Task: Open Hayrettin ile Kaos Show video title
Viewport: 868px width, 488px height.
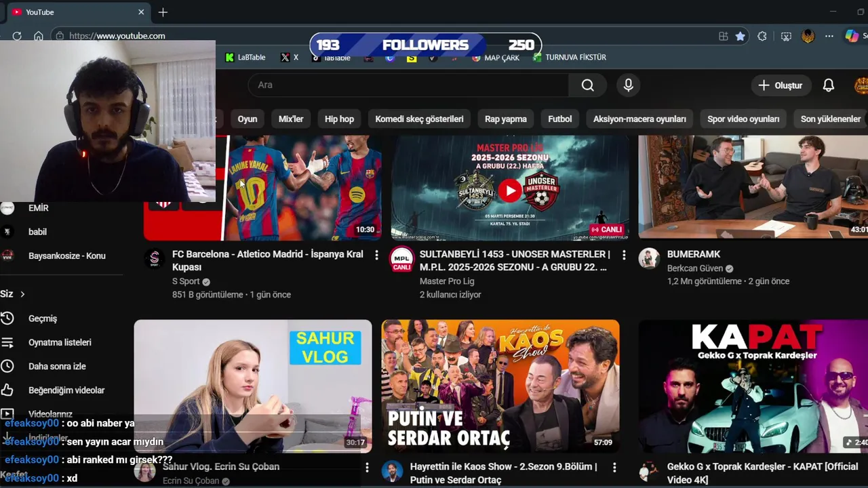Action: pos(504,473)
